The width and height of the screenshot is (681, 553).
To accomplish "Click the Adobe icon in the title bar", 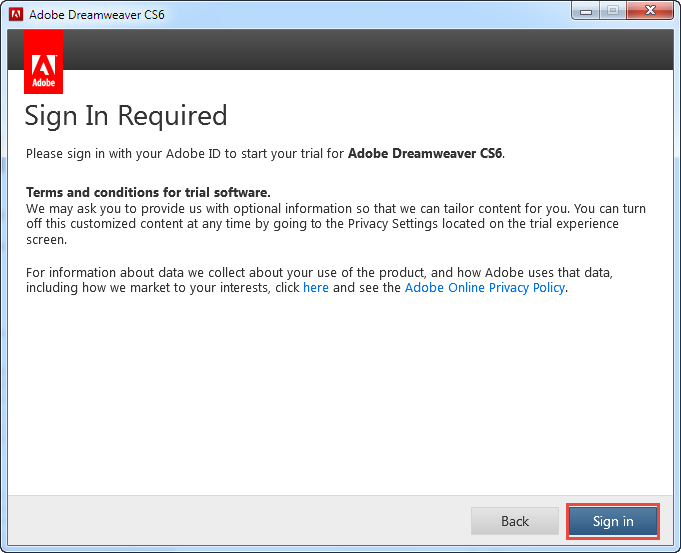I will [x=16, y=14].
